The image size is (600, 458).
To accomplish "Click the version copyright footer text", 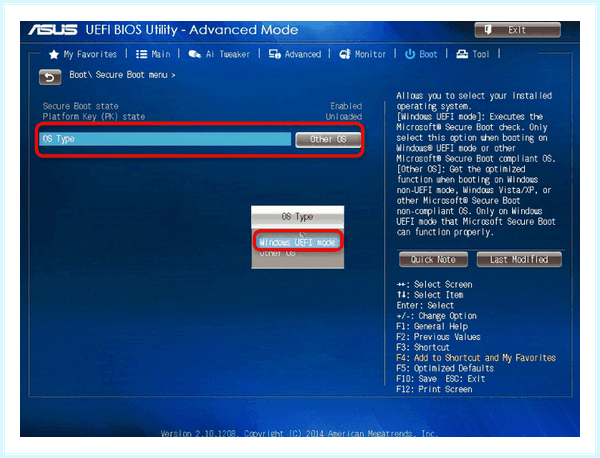I will tap(299, 433).
